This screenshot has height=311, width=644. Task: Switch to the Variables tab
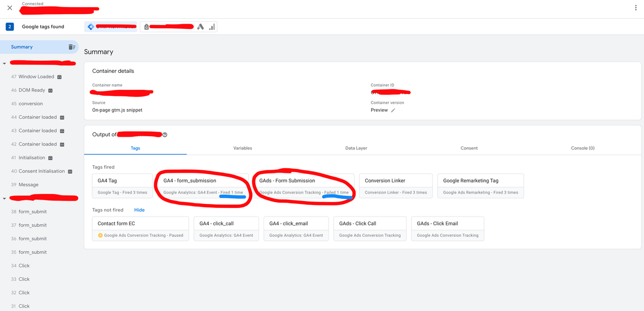click(x=243, y=148)
